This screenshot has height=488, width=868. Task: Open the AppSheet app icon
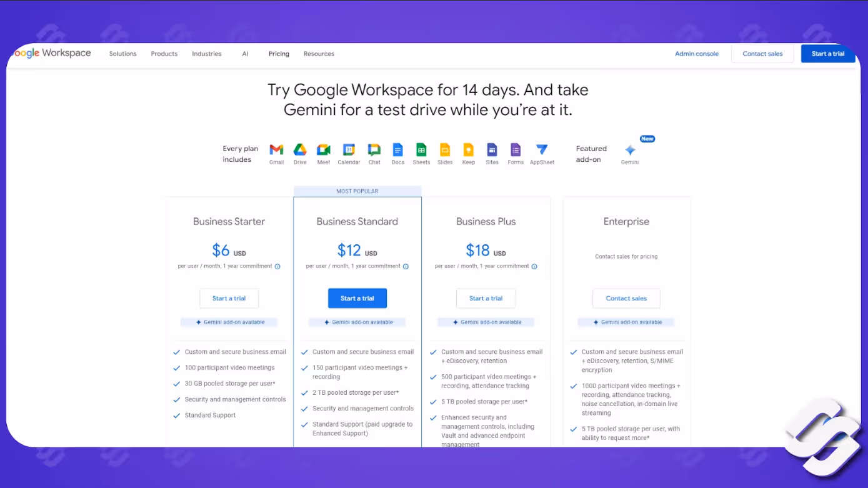click(x=542, y=150)
